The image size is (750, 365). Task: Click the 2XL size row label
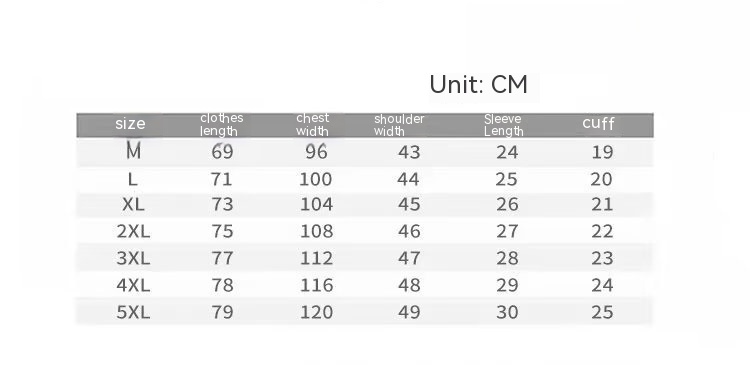(133, 232)
